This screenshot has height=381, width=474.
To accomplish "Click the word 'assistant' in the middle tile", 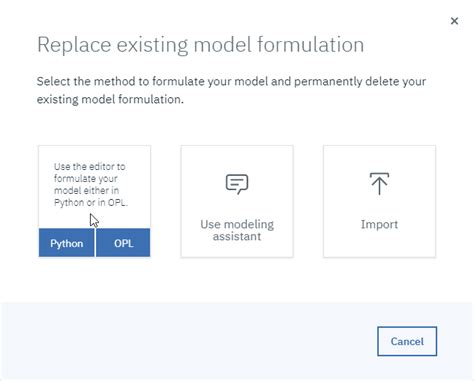I will click(237, 236).
